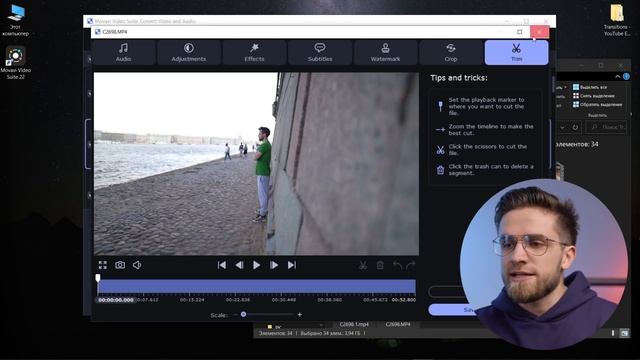The height and width of the screenshot is (360, 640).
Task: Play the video preview
Action: click(x=256, y=265)
